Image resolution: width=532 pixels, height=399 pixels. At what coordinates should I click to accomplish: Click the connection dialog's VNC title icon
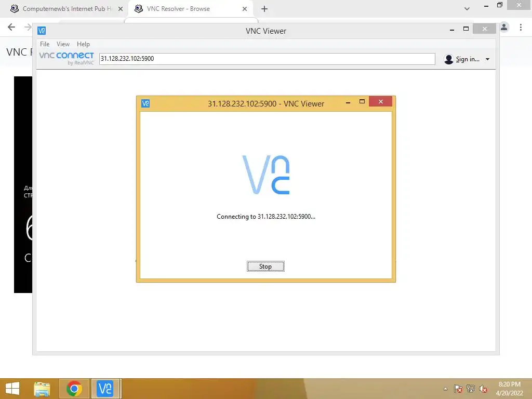145,103
